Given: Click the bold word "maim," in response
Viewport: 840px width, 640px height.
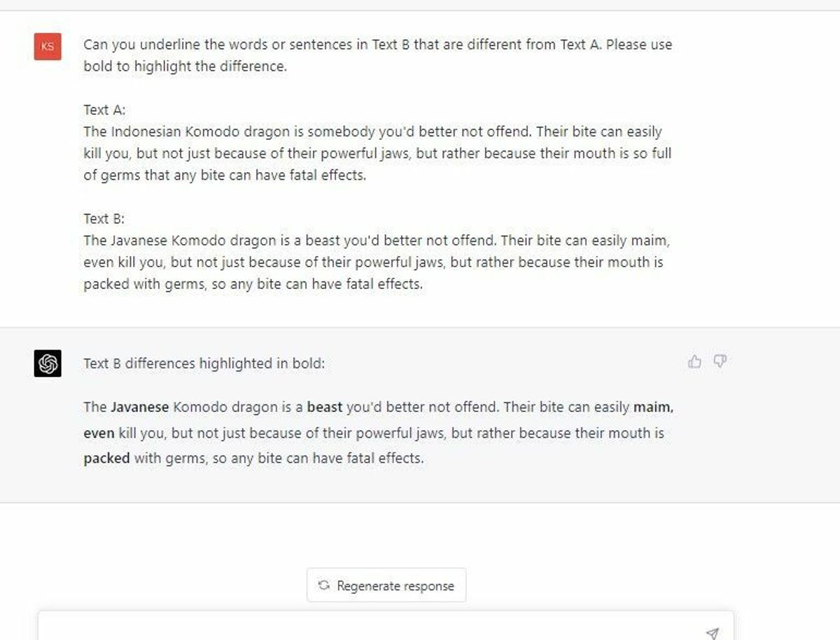Looking at the screenshot, I should (x=654, y=407).
